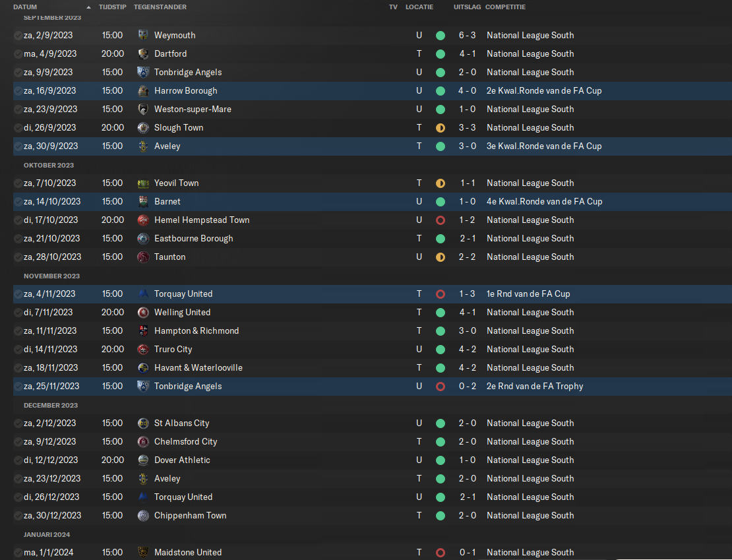Viewport: 732px width, 560px height.
Task: Click the red loss indicator for Hemel Hempstead
Action: (x=441, y=220)
